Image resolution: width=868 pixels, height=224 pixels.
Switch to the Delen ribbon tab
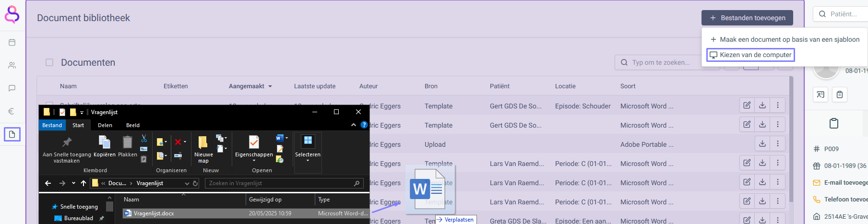(x=105, y=125)
